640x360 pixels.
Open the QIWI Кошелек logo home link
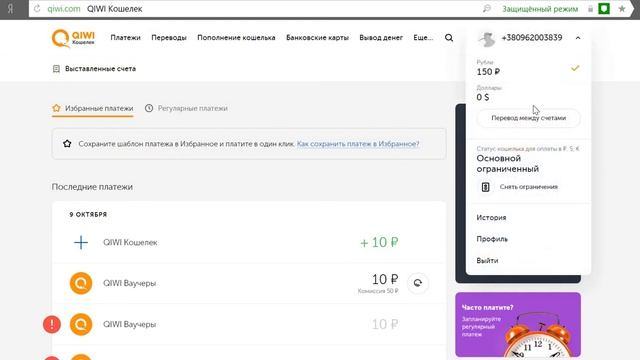coord(73,38)
